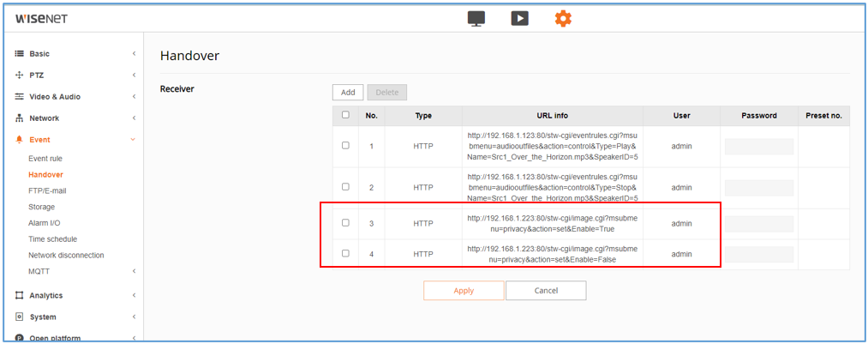Click the Network topology icon
This screenshot has width=868, height=344.
pyautogui.click(x=20, y=118)
